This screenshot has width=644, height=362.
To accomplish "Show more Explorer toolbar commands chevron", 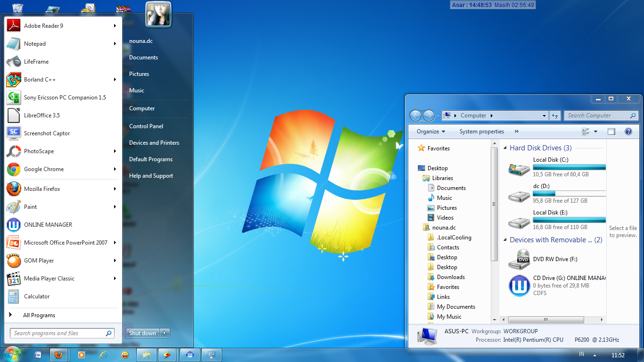I will pyautogui.click(x=516, y=132).
